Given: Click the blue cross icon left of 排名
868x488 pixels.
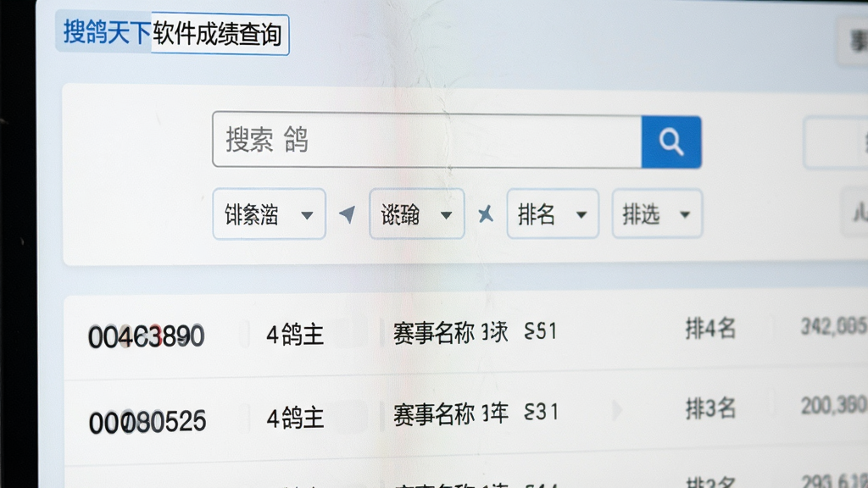Looking at the screenshot, I should [486, 213].
